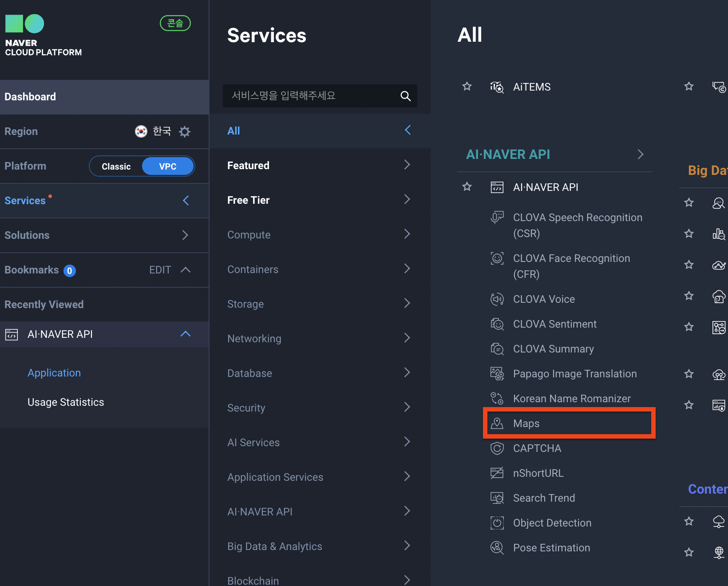728x586 pixels.
Task: Expand the Security category chevron
Action: 407,407
